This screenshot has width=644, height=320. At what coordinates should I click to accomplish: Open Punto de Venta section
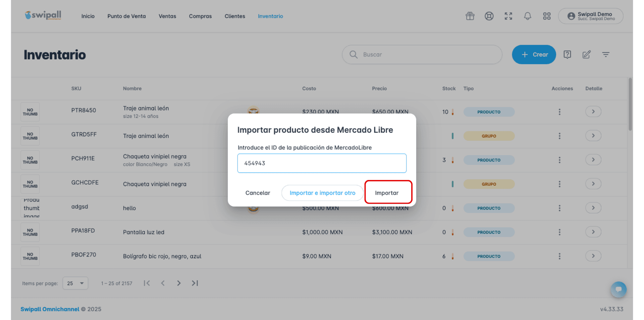coord(126,16)
